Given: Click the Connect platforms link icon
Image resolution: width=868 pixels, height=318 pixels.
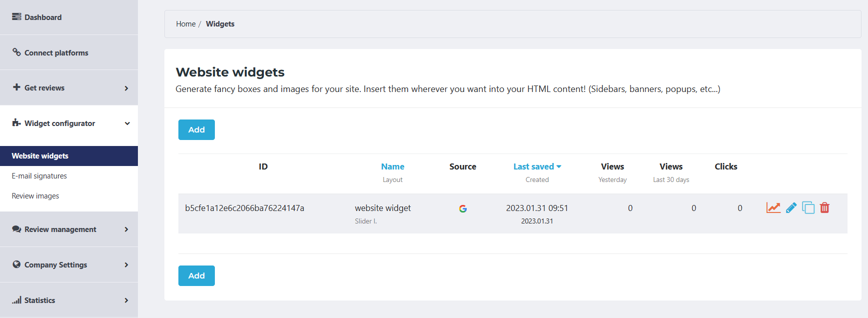Looking at the screenshot, I should tap(16, 52).
